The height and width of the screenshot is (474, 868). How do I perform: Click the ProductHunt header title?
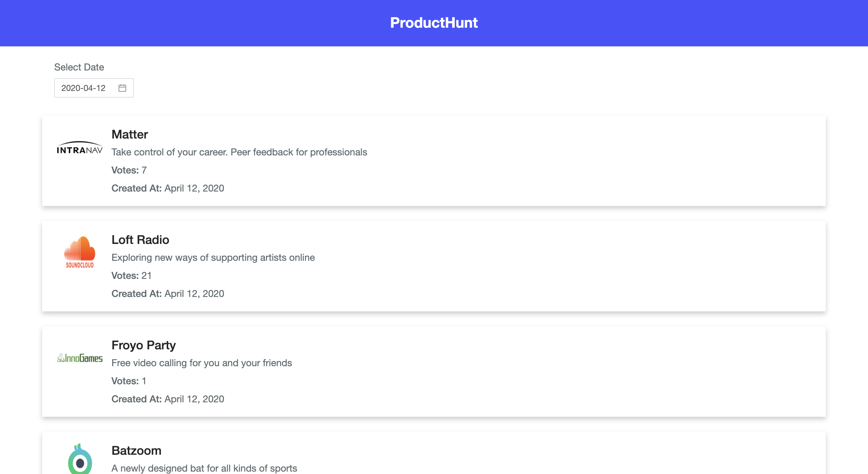click(x=434, y=23)
